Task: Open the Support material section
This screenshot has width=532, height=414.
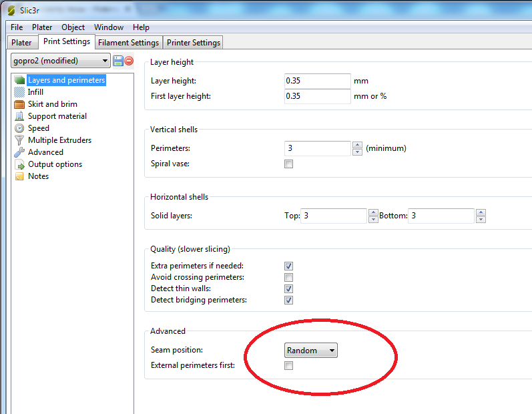Action: [57, 116]
